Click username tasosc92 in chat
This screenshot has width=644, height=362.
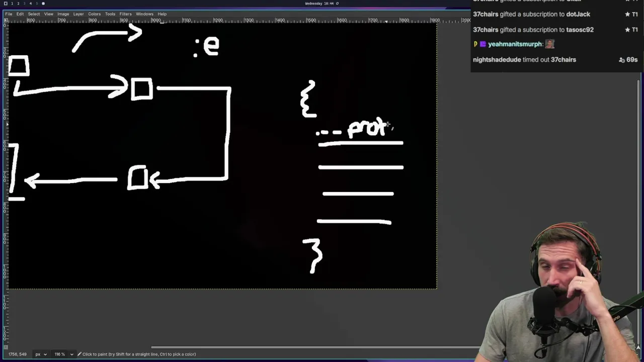(x=580, y=30)
